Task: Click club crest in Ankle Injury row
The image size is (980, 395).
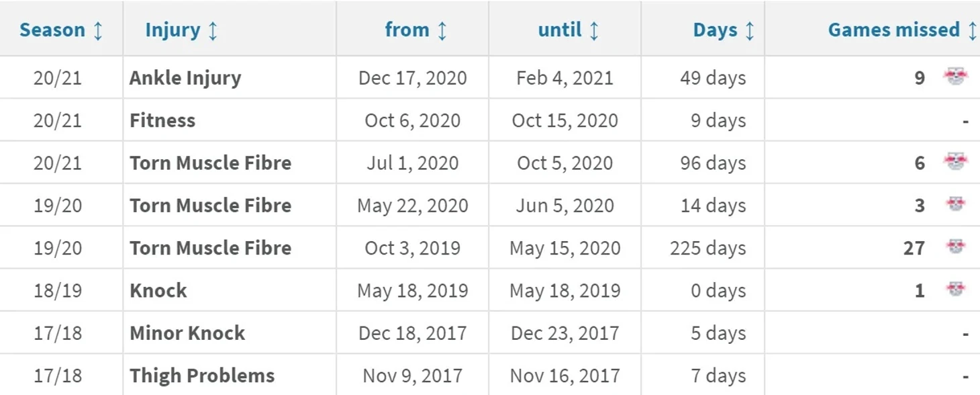Action: coord(955,77)
